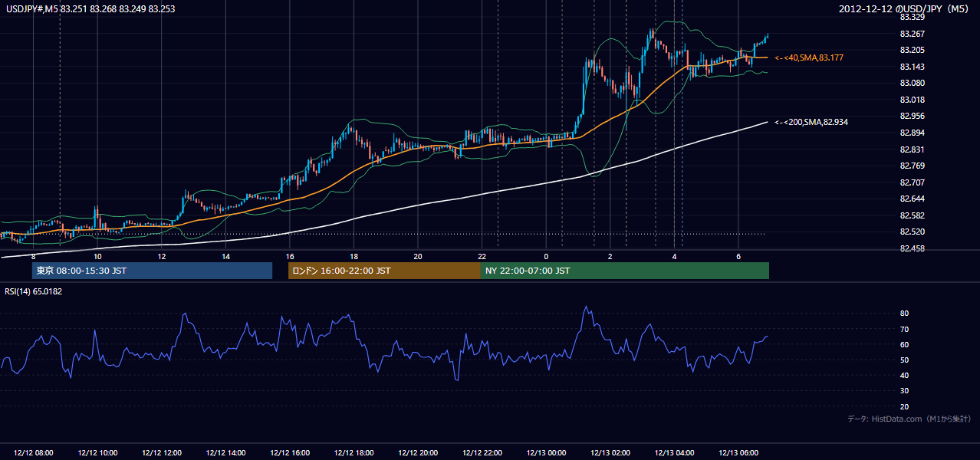
Task: Select the 12/12 18:00 bottom time label
Action: pyautogui.click(x=354, y=453)
